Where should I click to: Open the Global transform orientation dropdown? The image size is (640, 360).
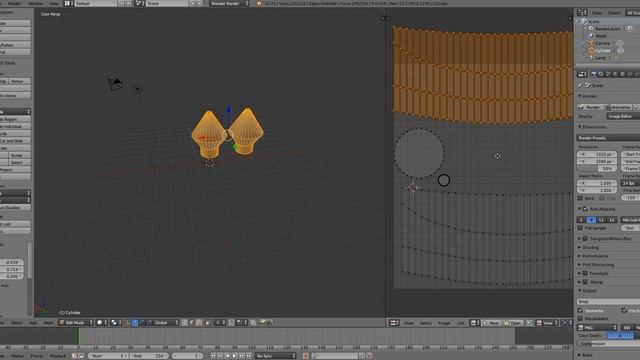click(166, 322)
